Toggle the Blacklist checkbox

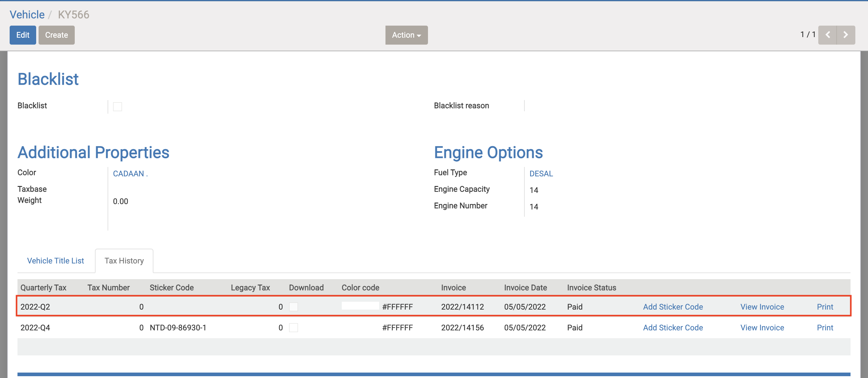click(117, 106)
